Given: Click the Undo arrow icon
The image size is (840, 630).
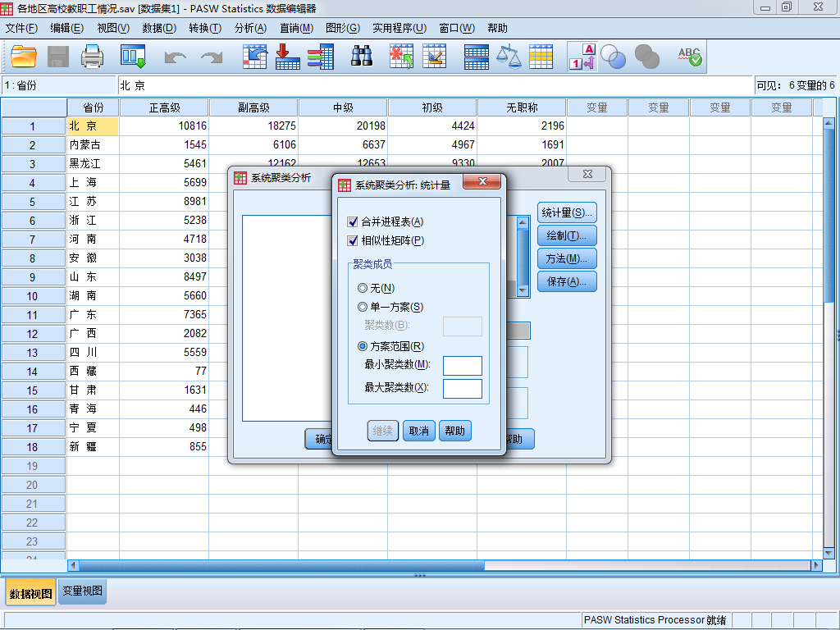Looking at the screenshot, I should (x=176, y=57).
